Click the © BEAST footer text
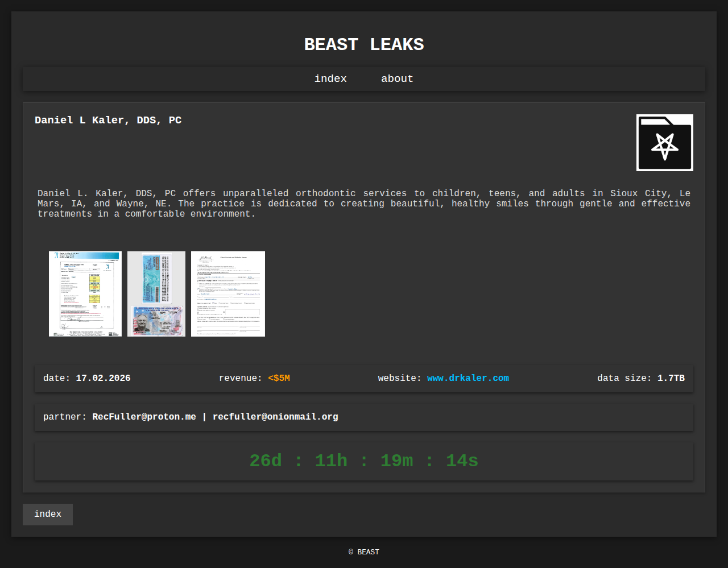The height and width of the screenshot is (568, 728). pyautogui.click(x=364, y=552)
